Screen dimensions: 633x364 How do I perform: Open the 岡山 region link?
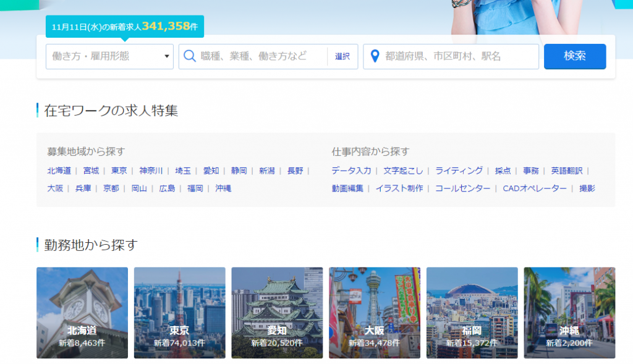pyautogui.click(x=139, y=188)
